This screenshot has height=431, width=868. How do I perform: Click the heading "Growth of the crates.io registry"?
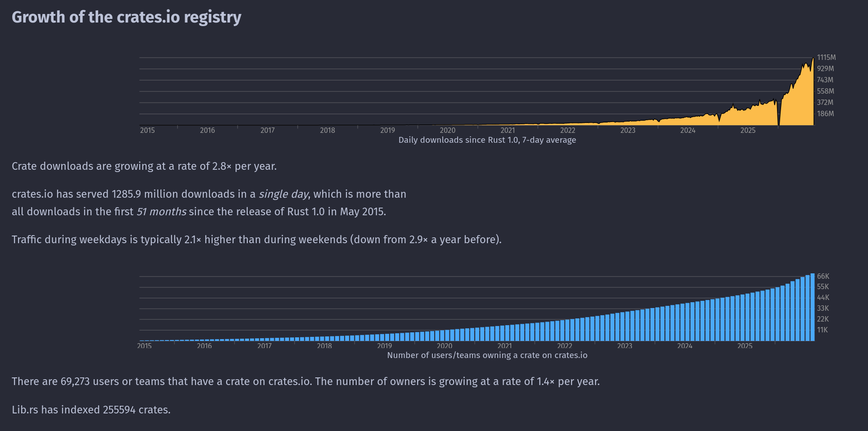[127, 17]
